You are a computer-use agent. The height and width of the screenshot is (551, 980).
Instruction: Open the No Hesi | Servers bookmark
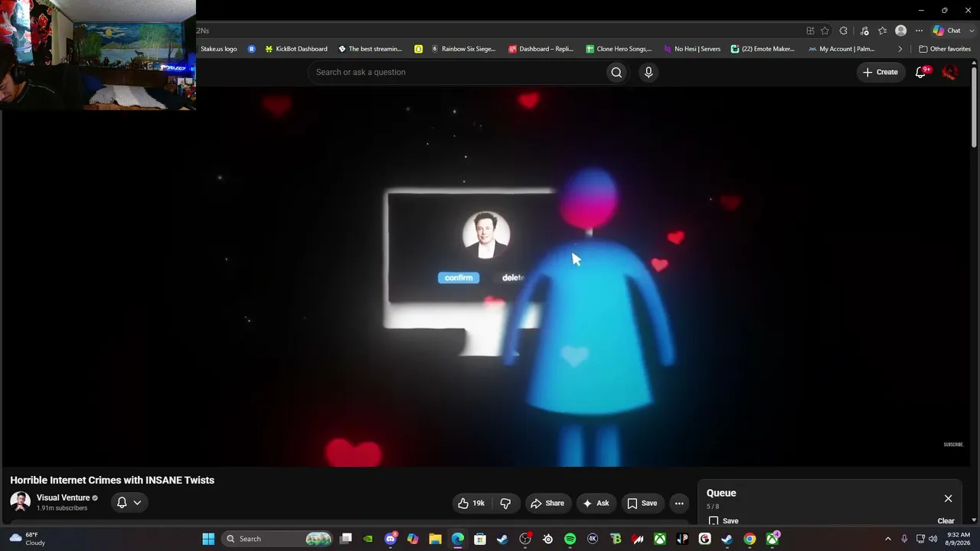(691, 49)
